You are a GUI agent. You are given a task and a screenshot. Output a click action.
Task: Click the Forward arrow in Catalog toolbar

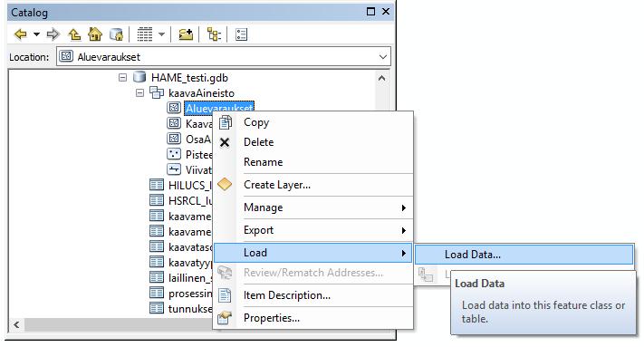(x=53, y=34)
